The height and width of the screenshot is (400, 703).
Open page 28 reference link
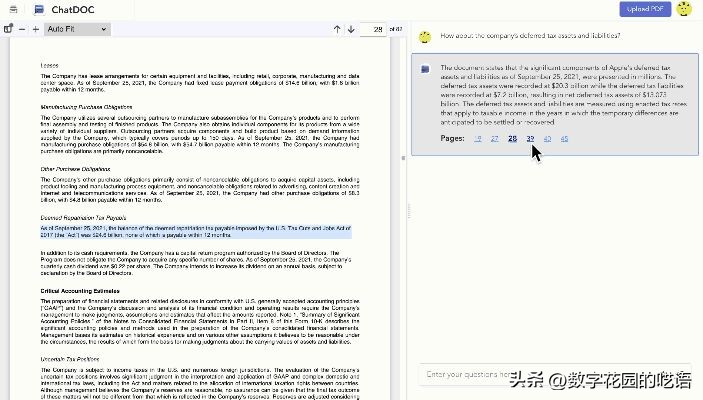512,139
